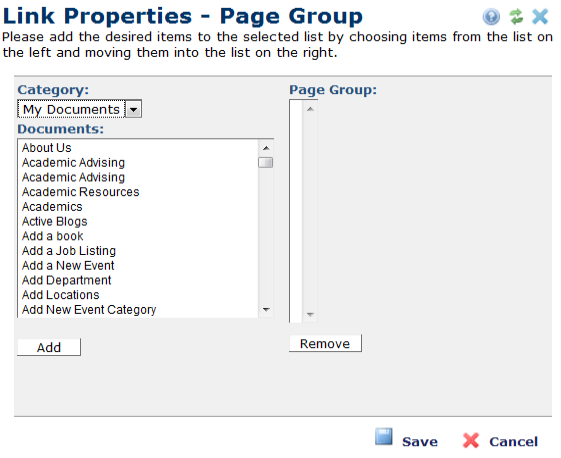This screenshot has height=458, width=561.
Task: Click Documents list scroll down arrow
Action: tap(266, 310)
